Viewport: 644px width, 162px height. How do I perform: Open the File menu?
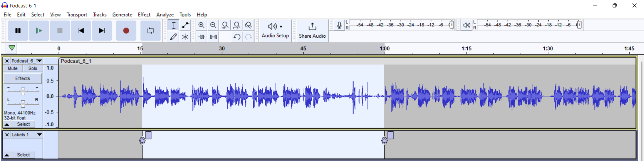pyautogui.click(x=7, y=15)
